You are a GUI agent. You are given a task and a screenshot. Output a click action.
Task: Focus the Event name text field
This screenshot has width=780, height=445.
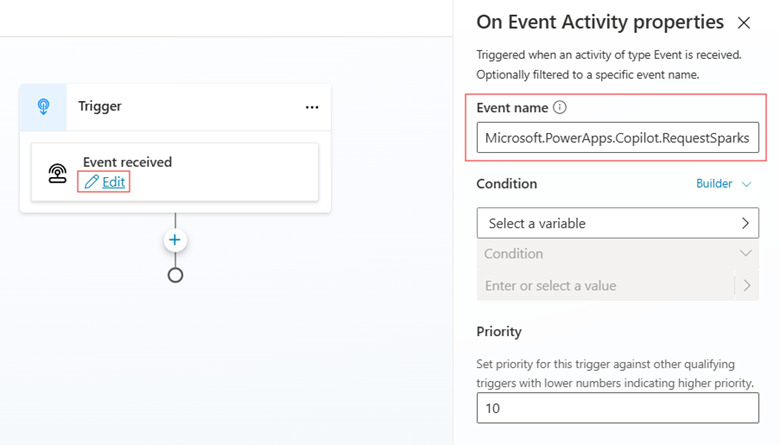click(x=617, y=138)
